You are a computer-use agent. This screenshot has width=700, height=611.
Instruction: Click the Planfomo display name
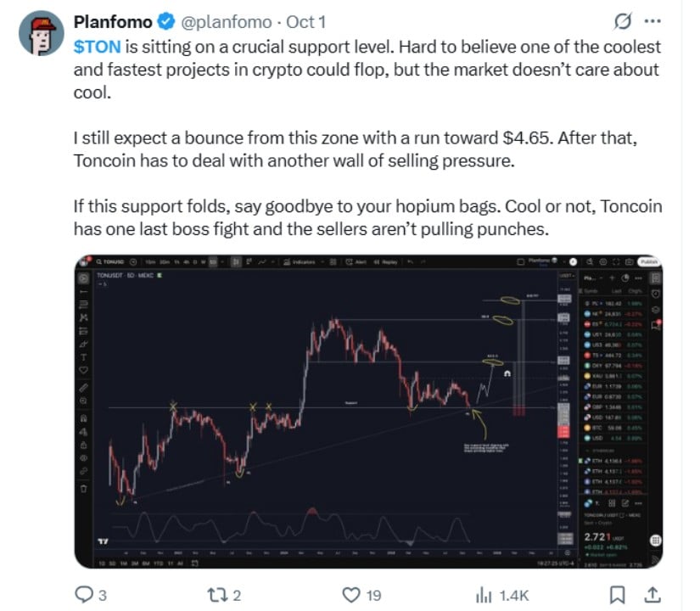pos(111,22)
